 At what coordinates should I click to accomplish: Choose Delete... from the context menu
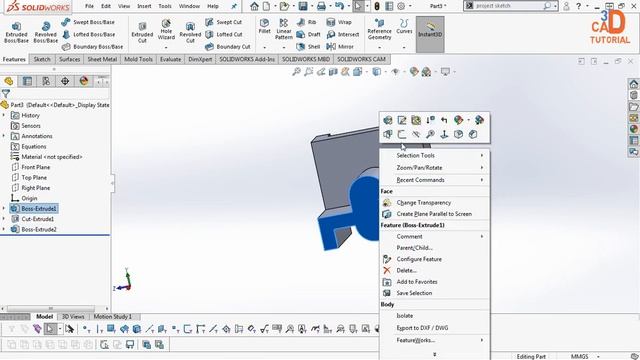click(434, 270)
